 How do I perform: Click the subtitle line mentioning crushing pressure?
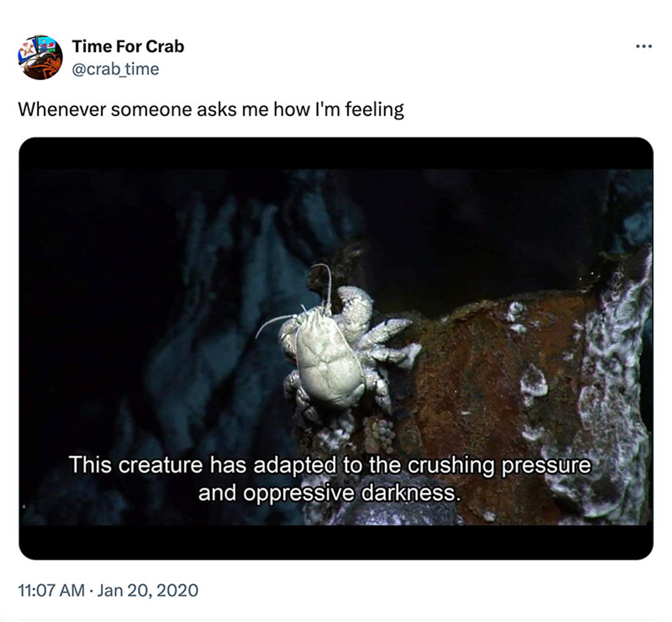click(x=330, y=465)
